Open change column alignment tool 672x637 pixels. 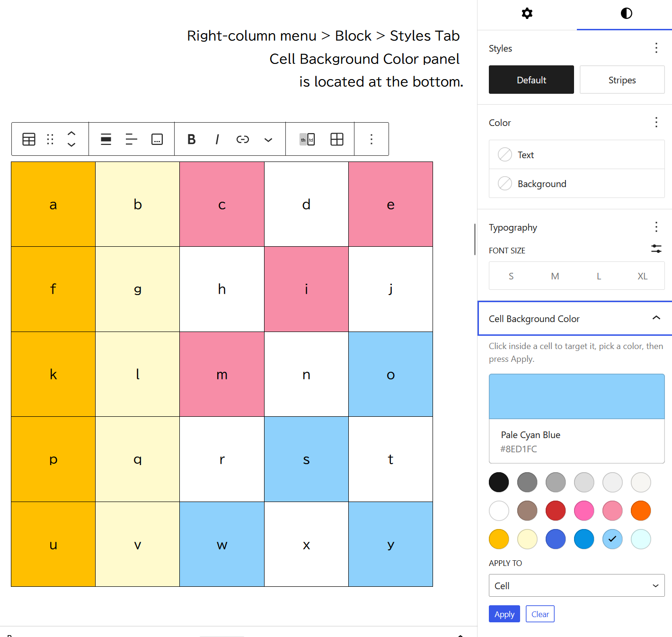[x=132, y=139]
